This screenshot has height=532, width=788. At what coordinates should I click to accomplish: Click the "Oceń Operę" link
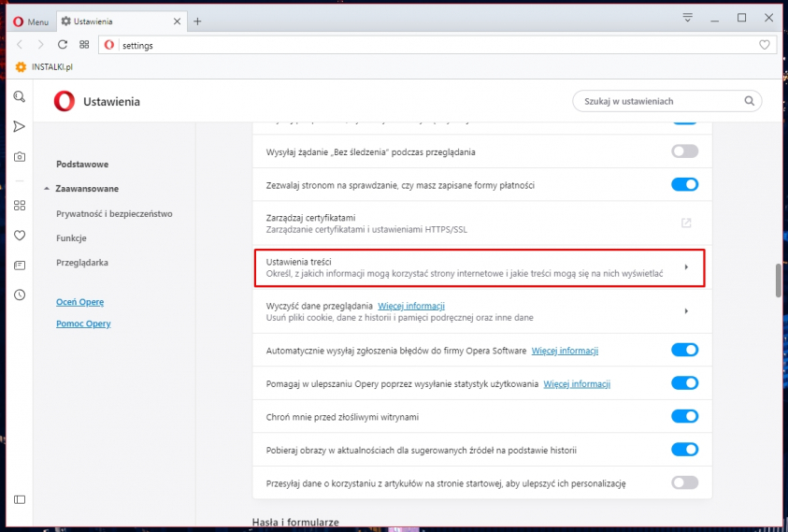pyautogui.click(x=79, y=302)
